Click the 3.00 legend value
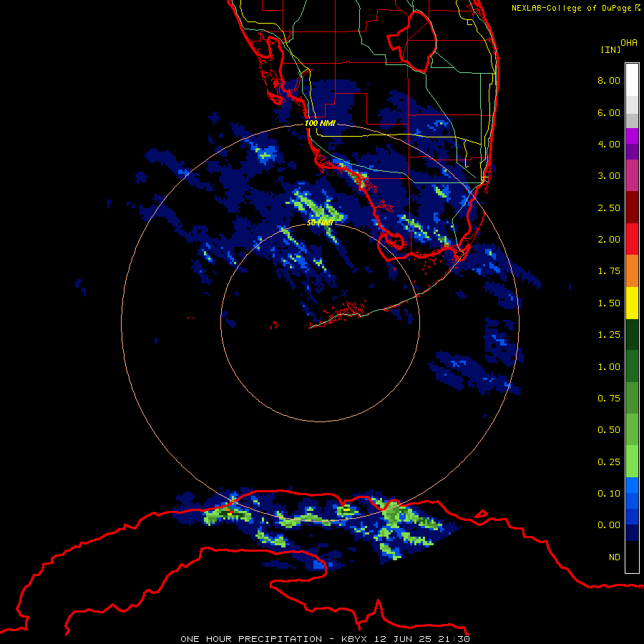Screen dimensions: 644x644 (x=609, y=176)
